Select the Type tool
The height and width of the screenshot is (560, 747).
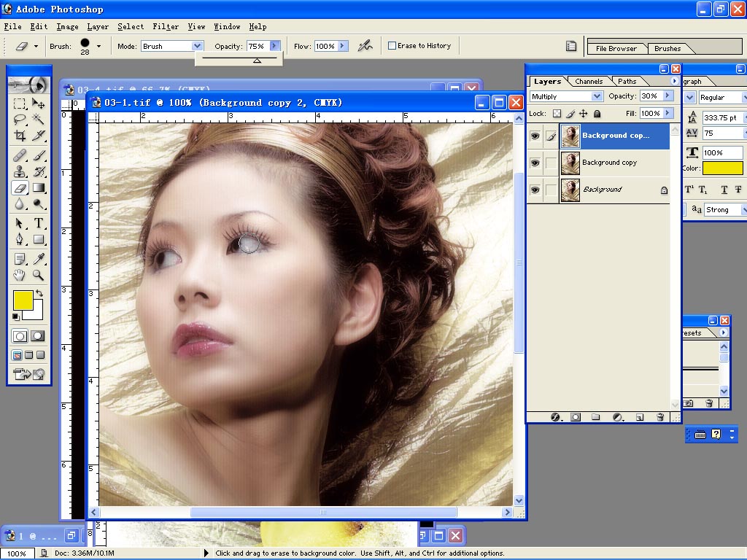[x=38, y=223]
